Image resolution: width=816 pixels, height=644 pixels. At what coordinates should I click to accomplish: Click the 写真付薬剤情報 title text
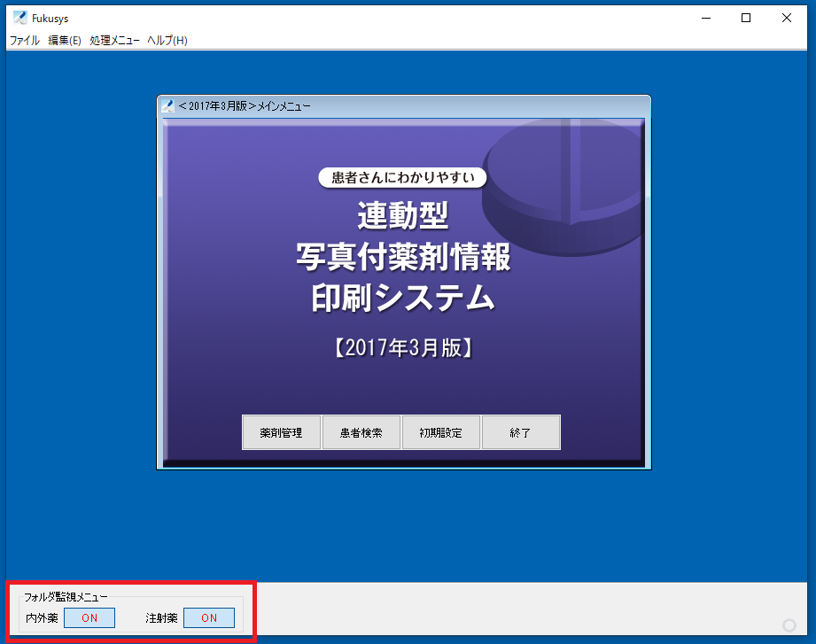(403, 257)
